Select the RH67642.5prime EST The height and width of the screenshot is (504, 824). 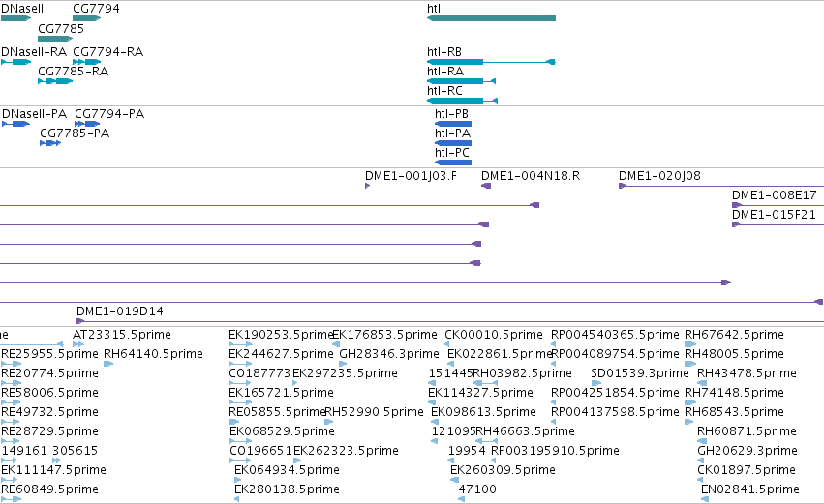[x=690, y=344]
